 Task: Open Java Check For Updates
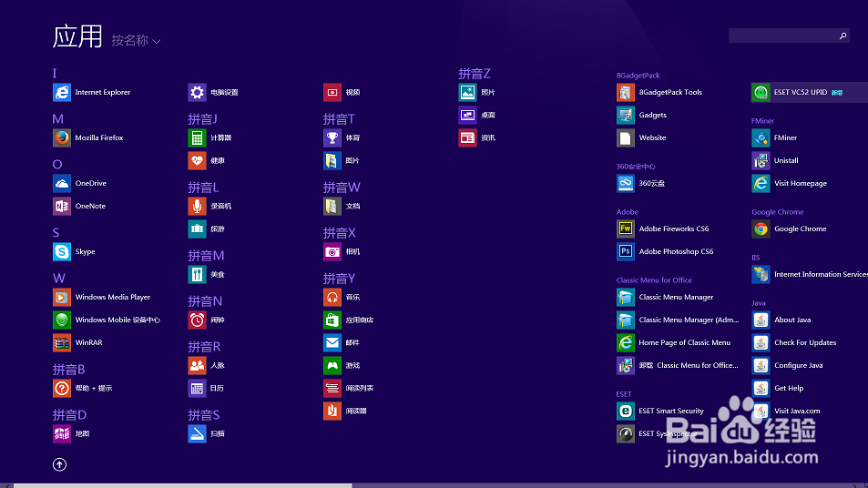[x=794, y=342]
